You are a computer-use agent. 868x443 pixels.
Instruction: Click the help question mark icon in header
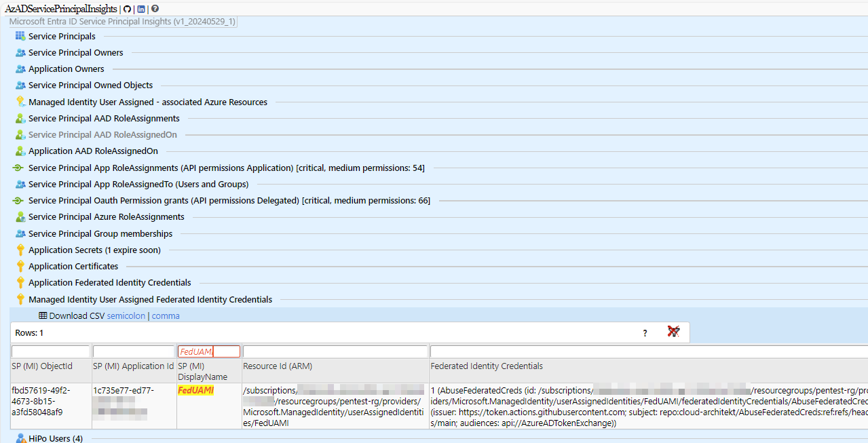(x=155, y=9)
